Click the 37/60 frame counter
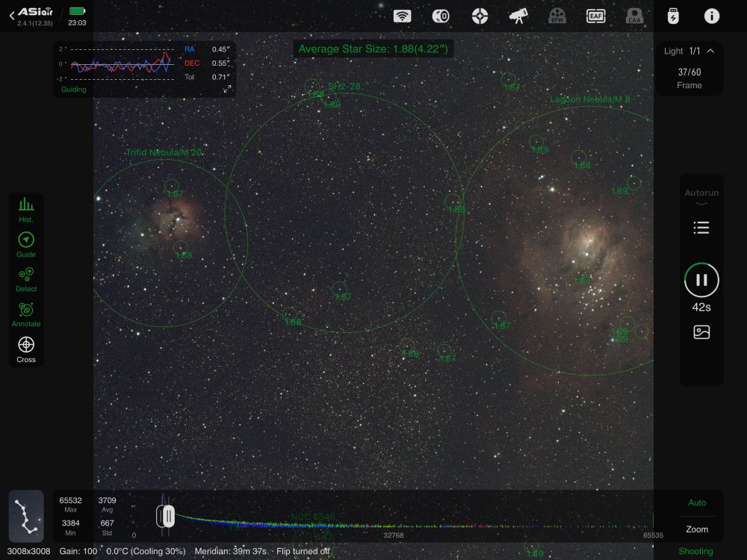The image size is (747, 560). click(x=689, y=72)
